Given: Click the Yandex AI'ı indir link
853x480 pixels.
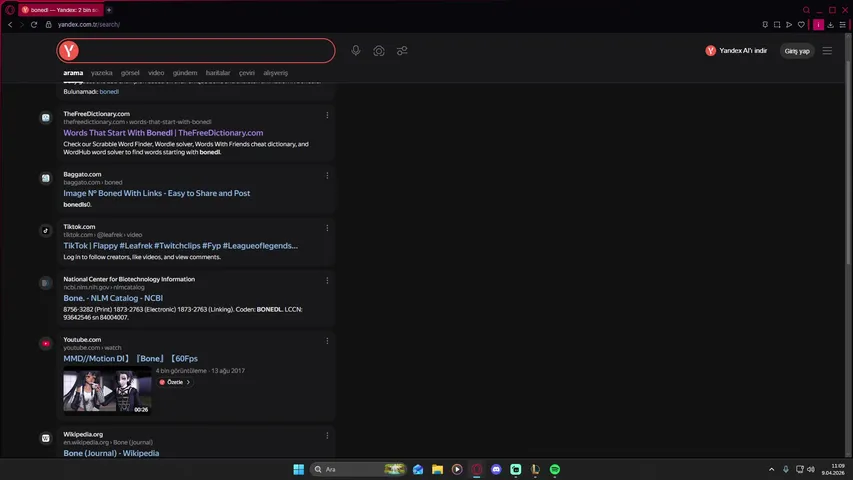Looking at the screenshot, I should tap(736, 51).
